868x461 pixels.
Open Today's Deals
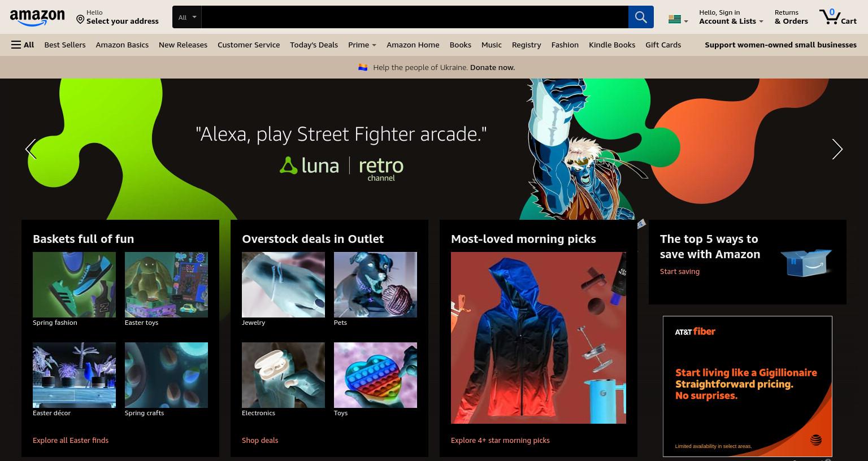pyautogui.click(x=314, y=45)
